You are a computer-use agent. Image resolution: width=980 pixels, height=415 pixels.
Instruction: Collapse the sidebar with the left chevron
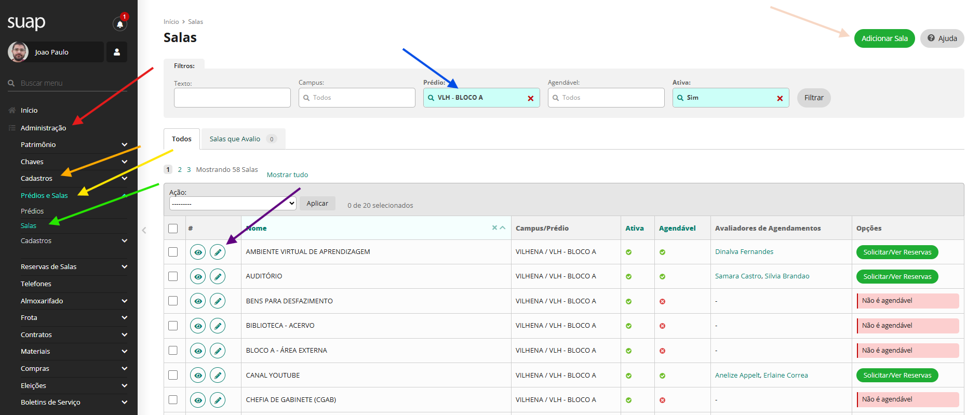(144, 230)
